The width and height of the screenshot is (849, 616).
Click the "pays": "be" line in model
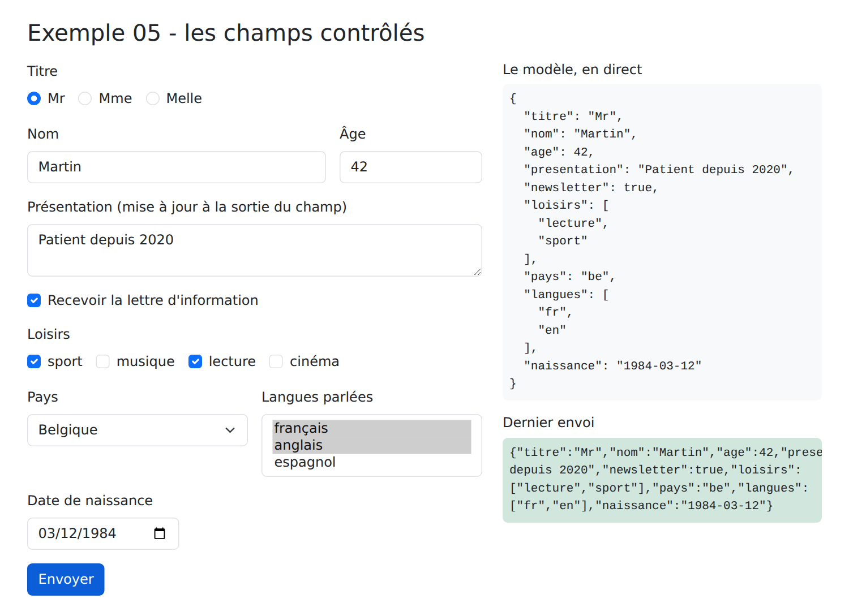(x=569, y=277)
